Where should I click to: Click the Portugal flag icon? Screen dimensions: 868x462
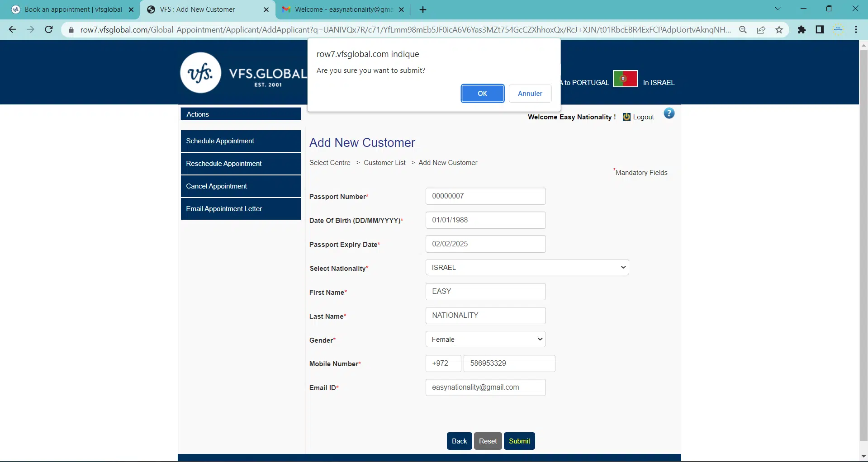pos(625,79)
